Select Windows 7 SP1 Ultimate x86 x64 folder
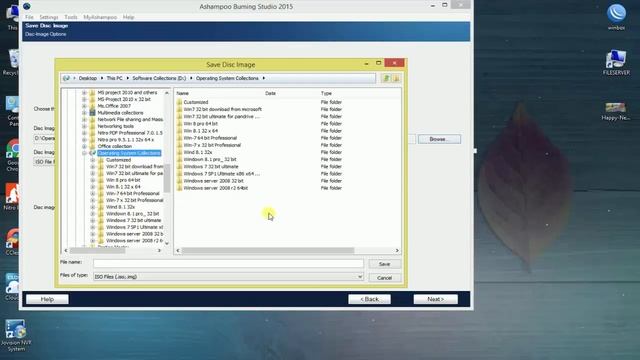640x360 pixels. [x=221, y=173]
